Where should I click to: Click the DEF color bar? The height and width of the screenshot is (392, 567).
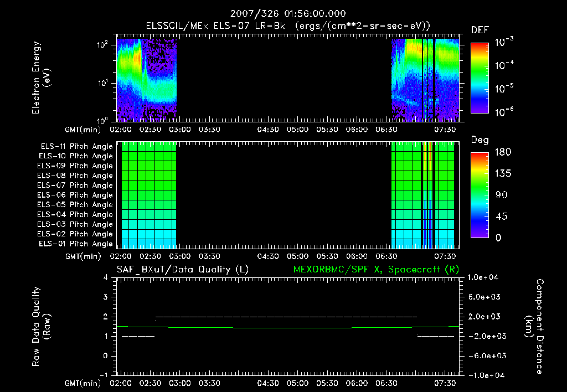pos(480,78)
